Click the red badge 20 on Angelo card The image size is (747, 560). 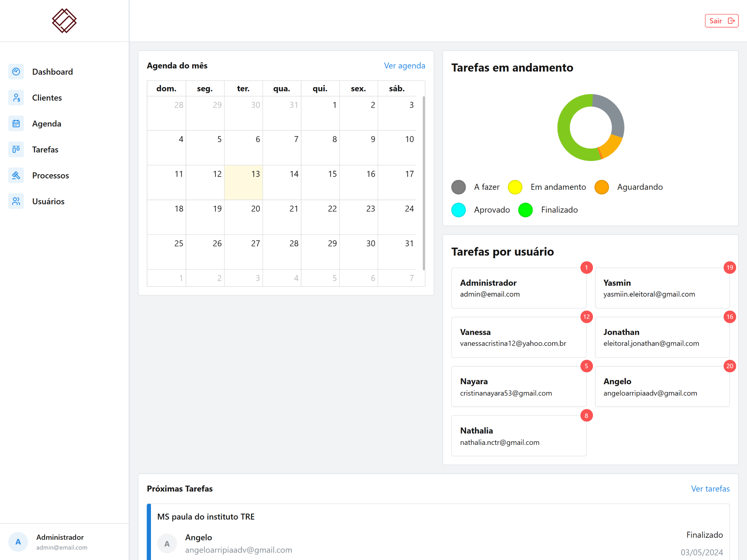pos(729,366)
